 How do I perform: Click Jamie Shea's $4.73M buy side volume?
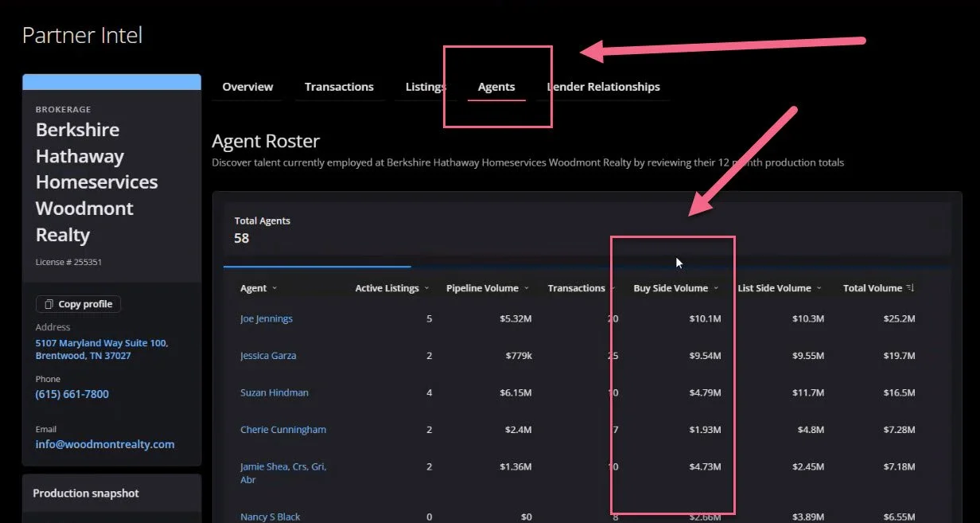tap(705, 466)
